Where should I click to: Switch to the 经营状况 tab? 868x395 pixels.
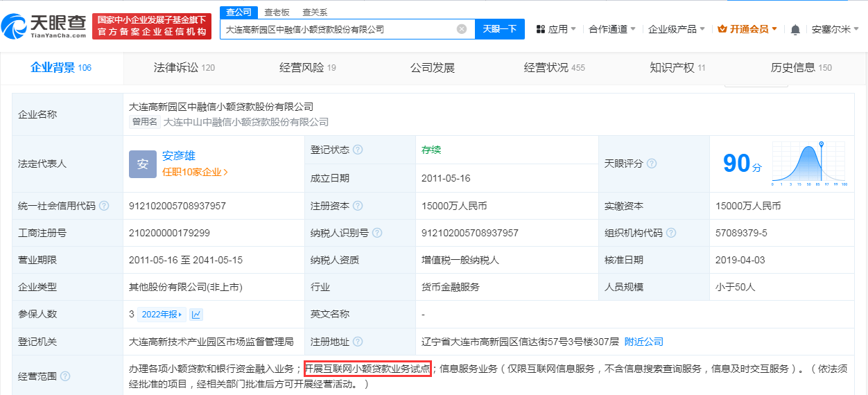click(x=554, y=67)
